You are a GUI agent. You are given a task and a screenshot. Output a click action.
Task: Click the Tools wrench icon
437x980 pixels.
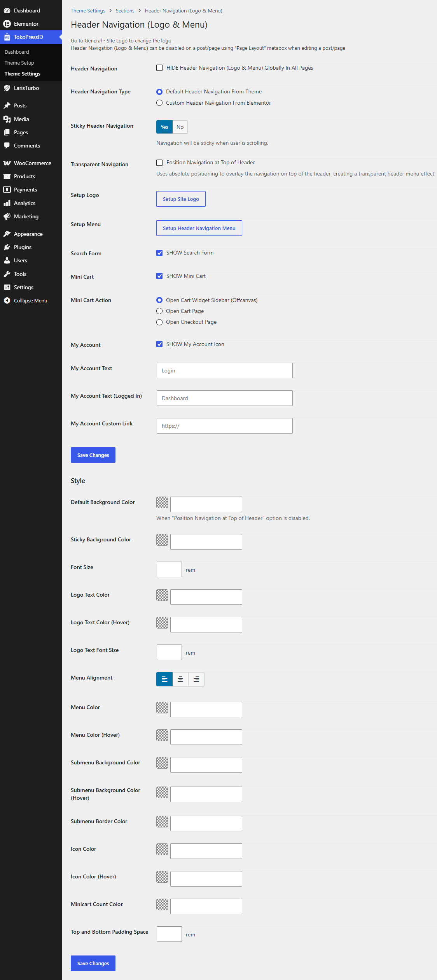point(7,274)
